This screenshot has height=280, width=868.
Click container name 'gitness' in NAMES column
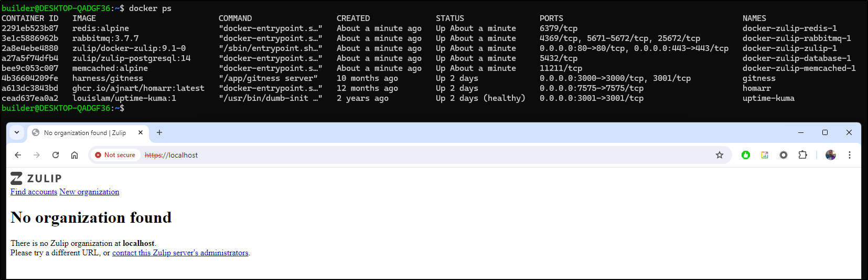click(x=759, y=78)
